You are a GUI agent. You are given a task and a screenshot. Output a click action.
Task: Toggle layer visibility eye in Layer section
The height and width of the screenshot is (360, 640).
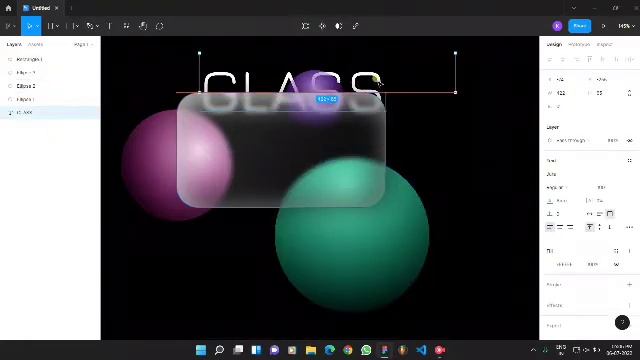(x=629, y=140)
